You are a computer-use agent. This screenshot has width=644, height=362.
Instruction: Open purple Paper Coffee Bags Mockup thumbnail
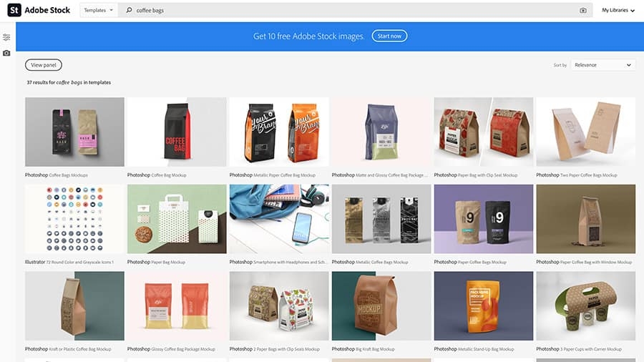pyautogui.click(x=484, y=219)
